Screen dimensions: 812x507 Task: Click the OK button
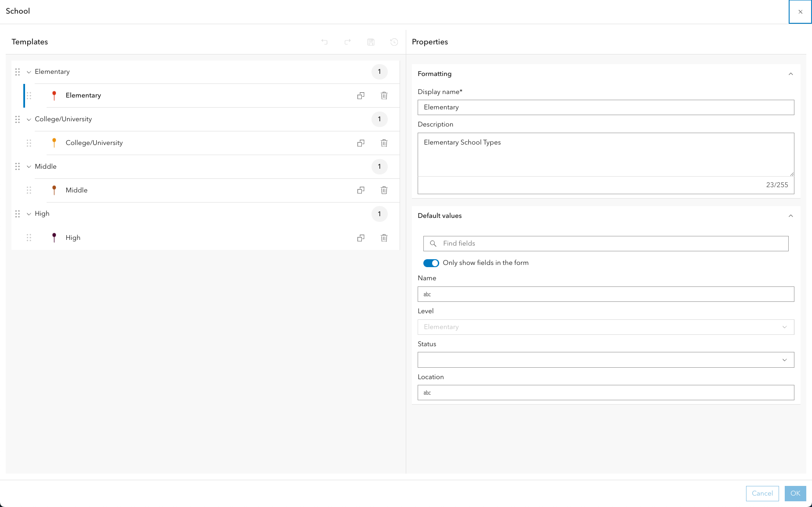coord(795,493)
